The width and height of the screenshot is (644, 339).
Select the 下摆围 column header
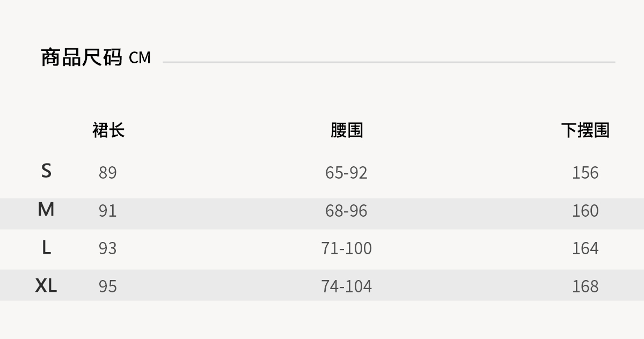click(585, 130)
